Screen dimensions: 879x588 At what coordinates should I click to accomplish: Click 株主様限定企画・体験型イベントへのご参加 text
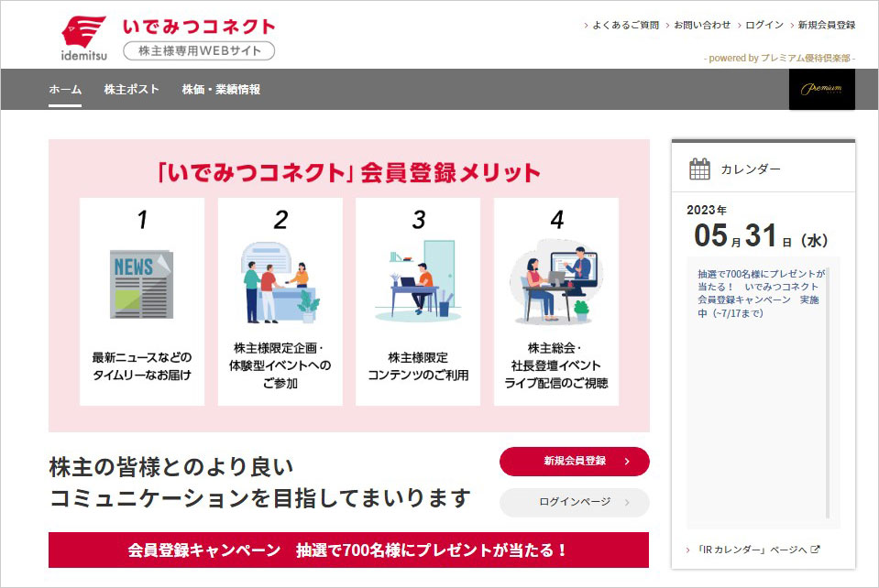click(280, 365)
